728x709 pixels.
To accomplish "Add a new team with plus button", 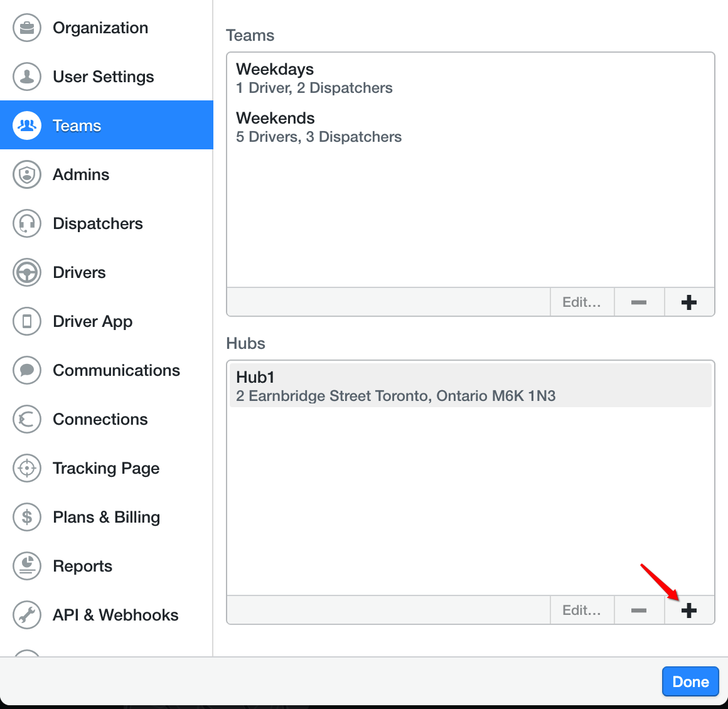I will coord(689,302).
